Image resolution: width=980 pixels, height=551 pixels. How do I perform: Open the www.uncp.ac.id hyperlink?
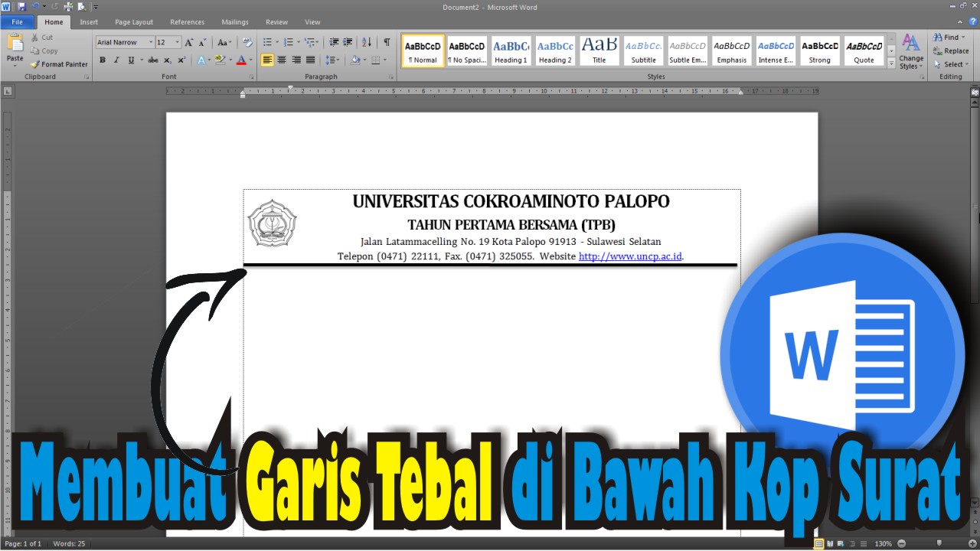[630, 256]
